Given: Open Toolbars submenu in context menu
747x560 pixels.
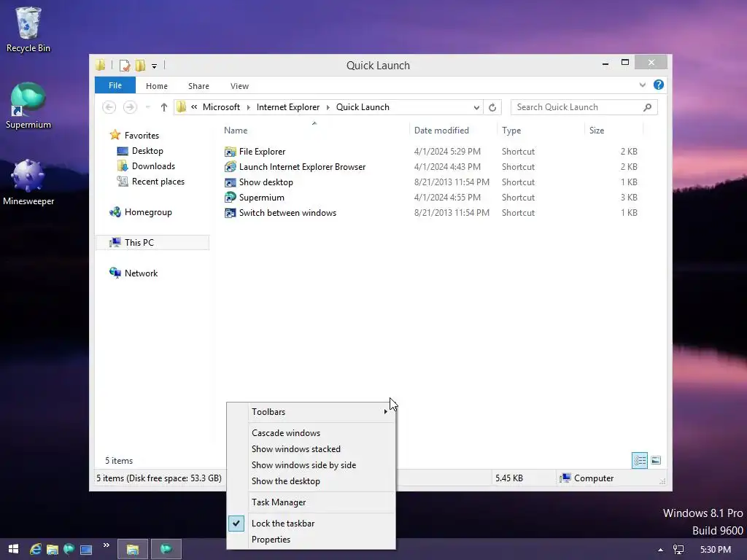Looking at the screenshot, I should pos(311,412).
